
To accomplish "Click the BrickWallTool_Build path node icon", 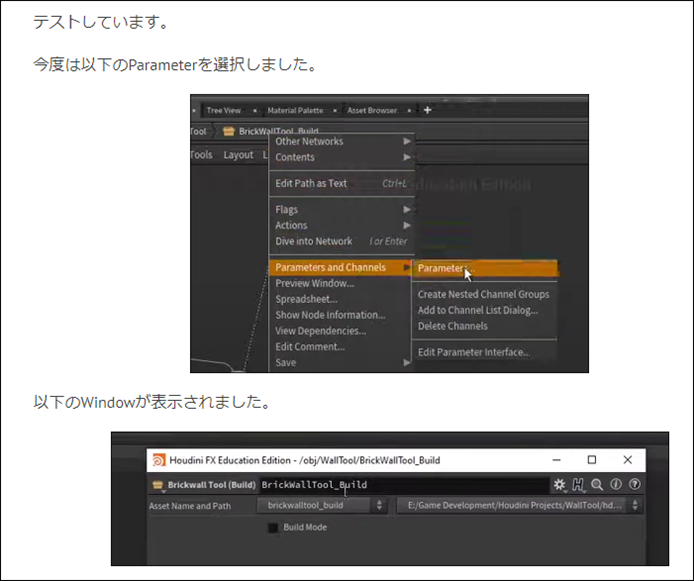I will pyautogui.click(x=228, y=131).
